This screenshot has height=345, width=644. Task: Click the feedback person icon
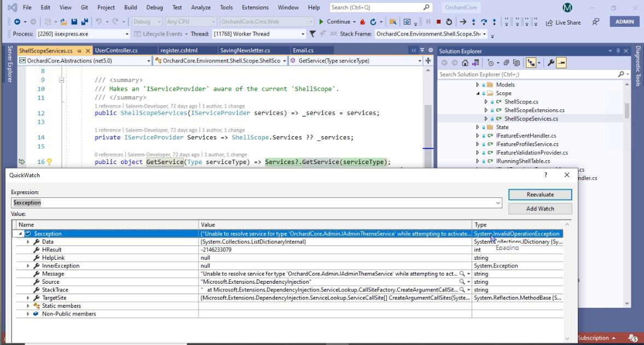tap(595, 22)
